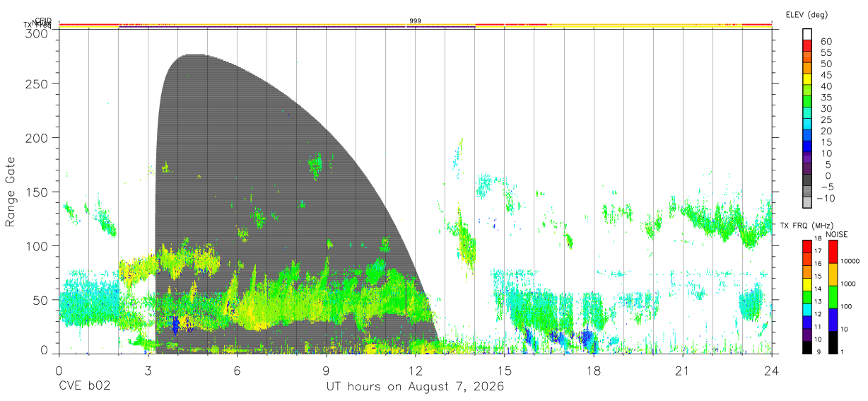Click the '15' UT hour tick label

(x=505, y=371)
